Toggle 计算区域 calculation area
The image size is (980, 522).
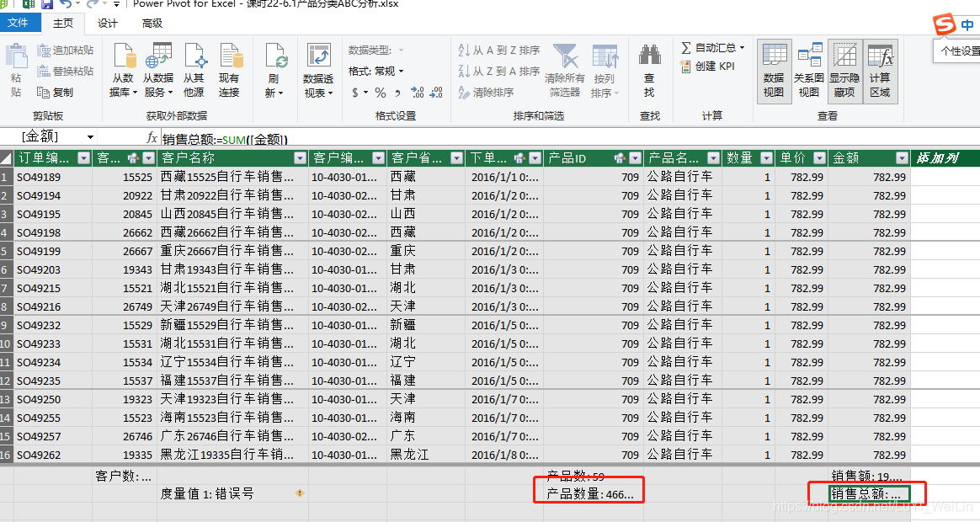click(880, 70)
